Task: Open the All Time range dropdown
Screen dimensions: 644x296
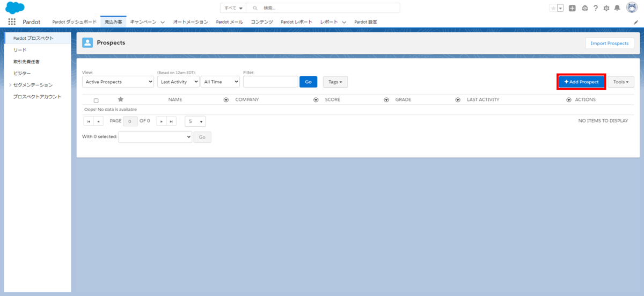Action: [x=220, y=82]
